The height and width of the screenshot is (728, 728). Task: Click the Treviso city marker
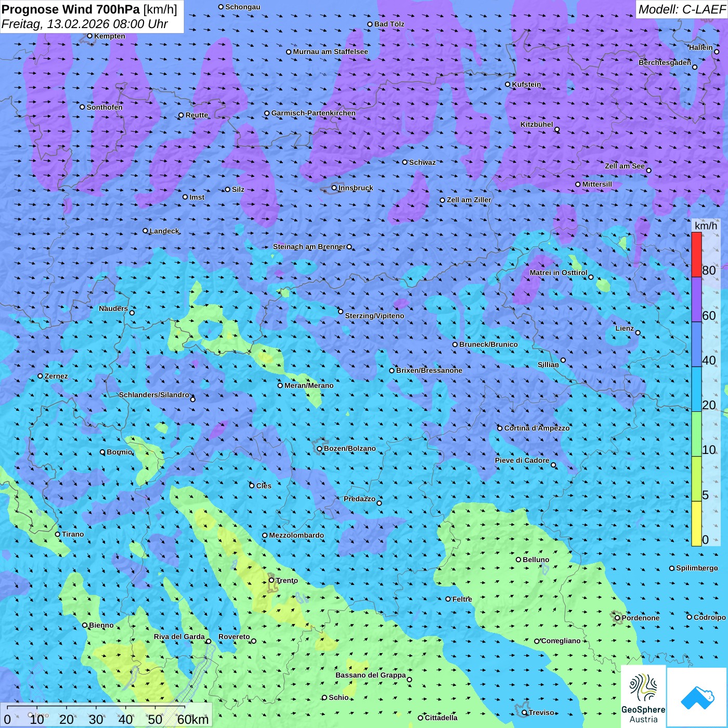524,712
